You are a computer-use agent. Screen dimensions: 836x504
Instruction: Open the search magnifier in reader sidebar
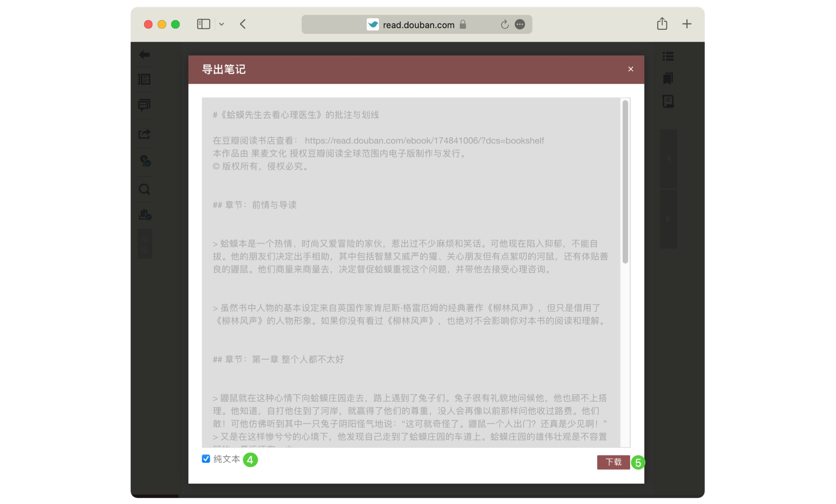point(144,189)
